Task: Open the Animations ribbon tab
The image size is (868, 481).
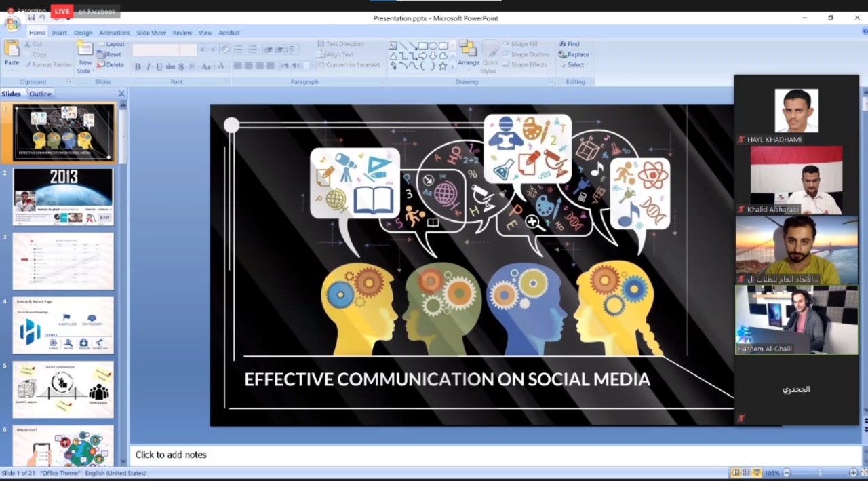Action: click(x=114, y=33)
